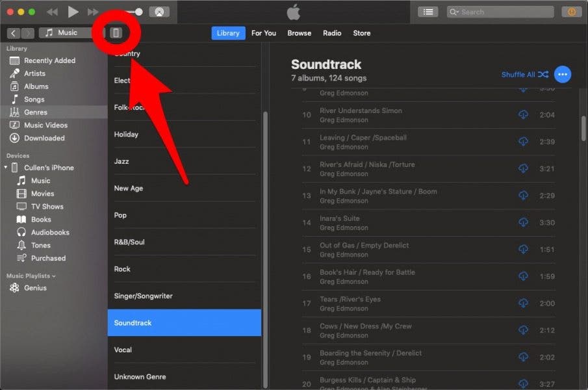Select the Jazz genre
Viewport: 588px width, 390px height.
coord(185,161)
